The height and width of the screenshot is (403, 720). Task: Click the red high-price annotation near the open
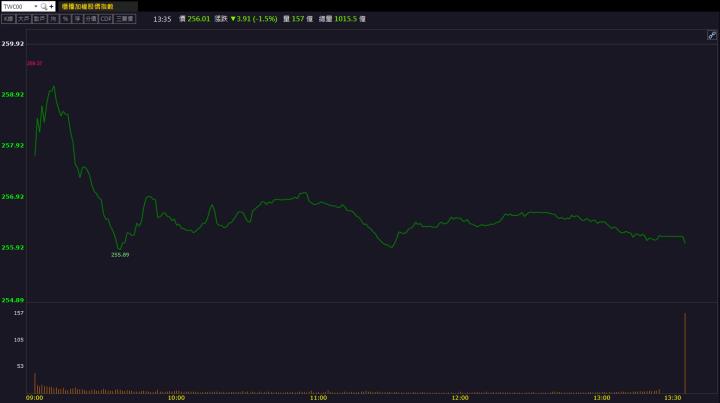pos(34,63)
